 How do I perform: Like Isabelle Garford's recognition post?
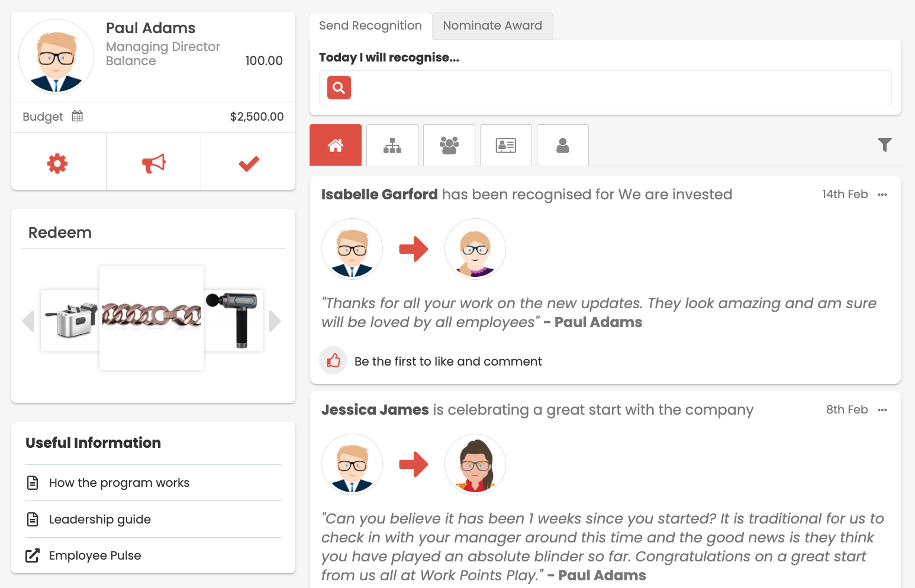click(x=334, y=361)
